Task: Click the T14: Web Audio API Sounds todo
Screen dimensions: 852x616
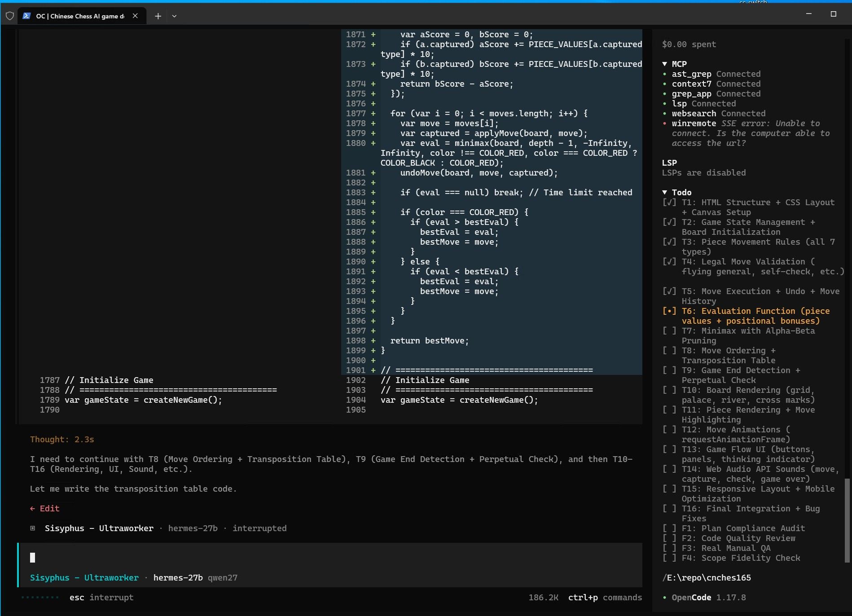Action: click(760, 474)
